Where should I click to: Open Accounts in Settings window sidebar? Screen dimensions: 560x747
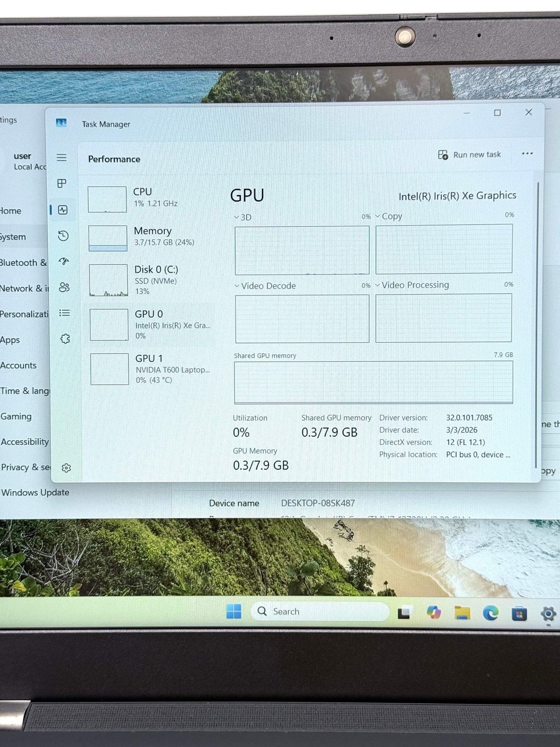(x=18, y=366)
